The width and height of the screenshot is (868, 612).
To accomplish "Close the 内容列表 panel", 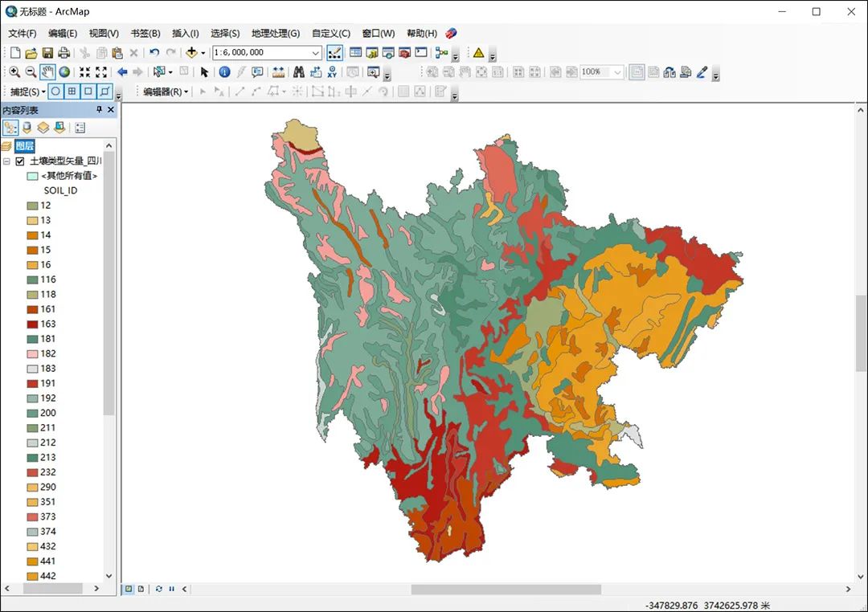I will [x=111, y=109].
